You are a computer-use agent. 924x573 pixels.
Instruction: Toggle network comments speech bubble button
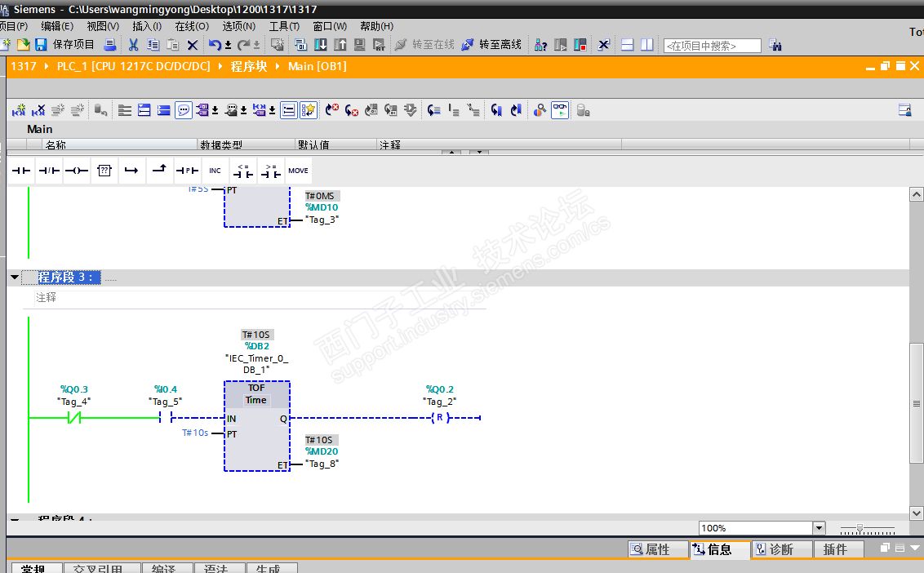[x=184, y=110]
